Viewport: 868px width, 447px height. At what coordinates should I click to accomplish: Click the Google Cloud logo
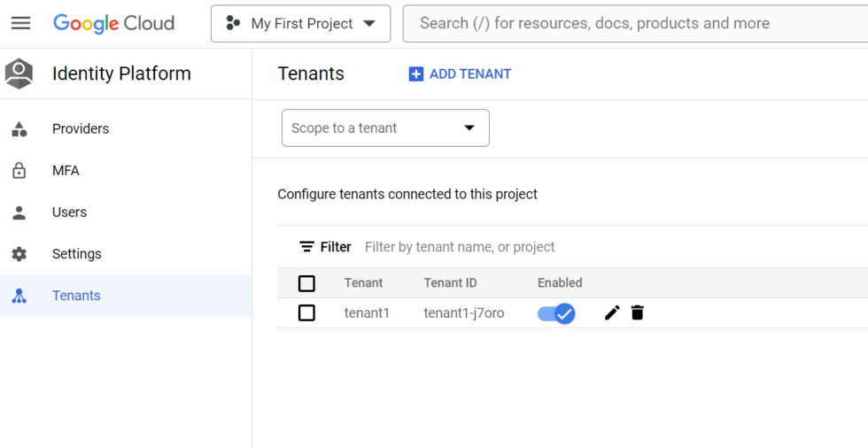(x=113, y=23)
